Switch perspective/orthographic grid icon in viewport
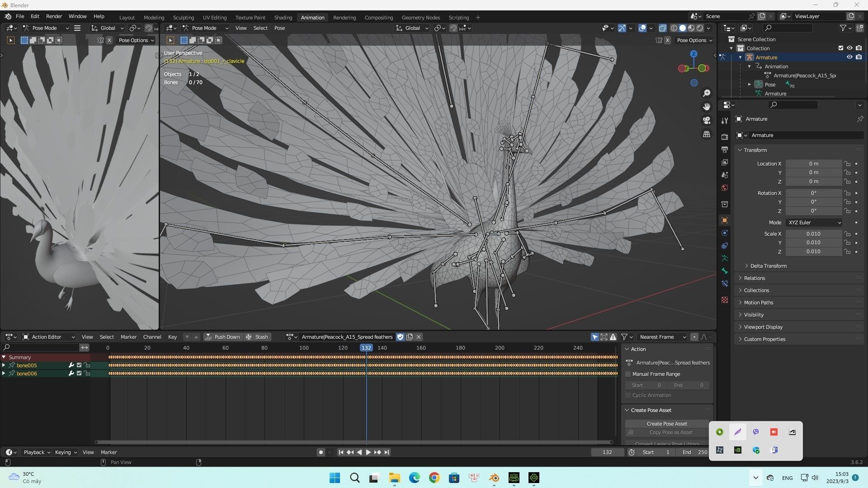Image resolution: width=868 pixels, height=488 pixels. coord(707,134)
